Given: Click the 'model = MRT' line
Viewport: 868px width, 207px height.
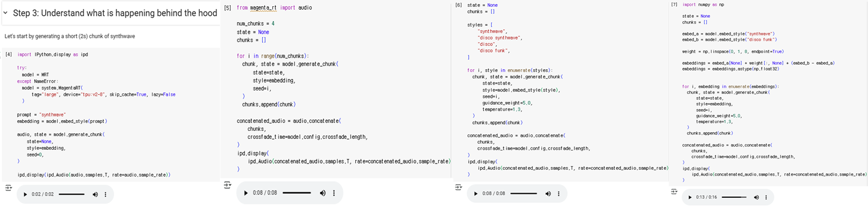Looking at the screenshot, I should pos(35,74).
